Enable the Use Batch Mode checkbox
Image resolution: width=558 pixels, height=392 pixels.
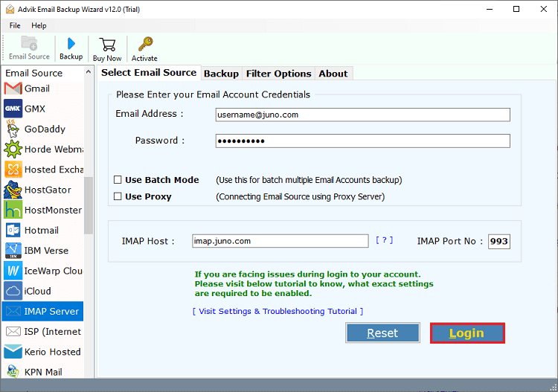point(118,180)
